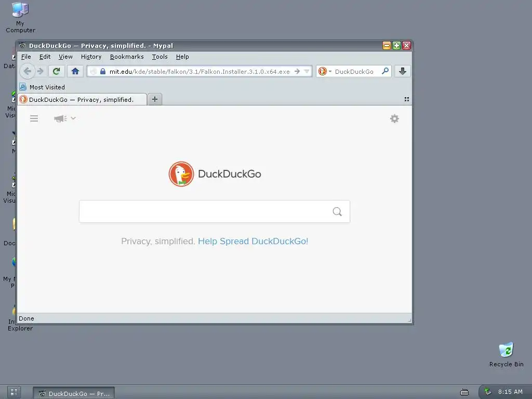Click the lock icon in the address bar

[103, 71]
